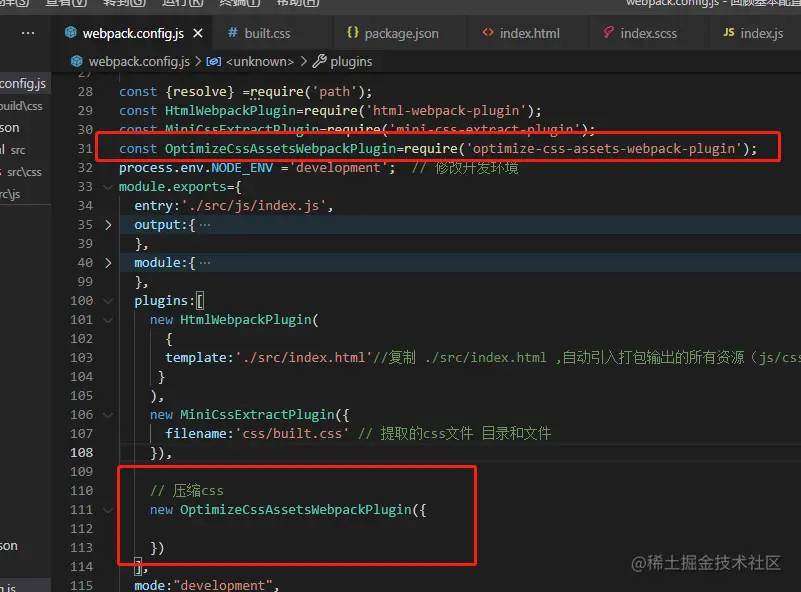Select the src\css item in sidebar
This screenshot has width=801, height=592.
[x=25, y=172]
